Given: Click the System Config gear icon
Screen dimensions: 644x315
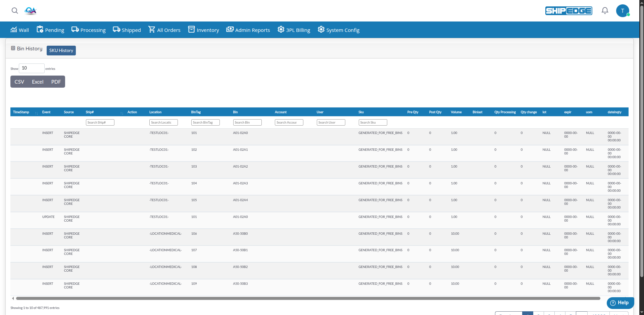Looking at the screenshot, I should tap(321, 30).
